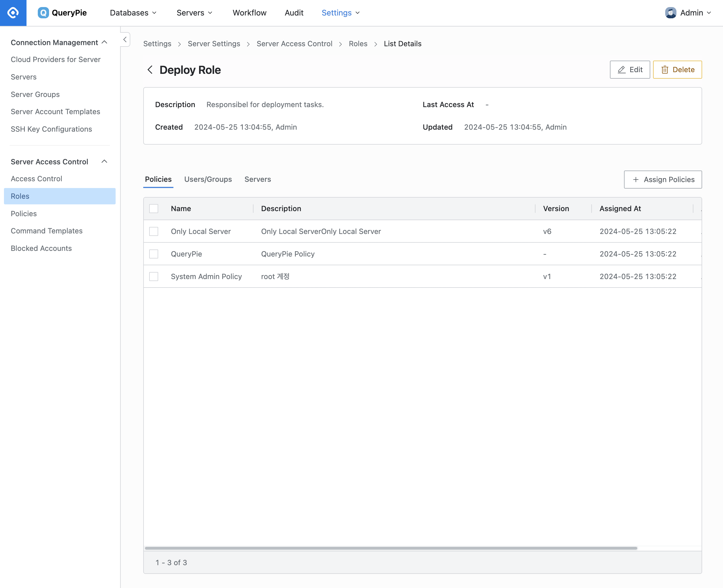Collapse the Connection Management section
Viewport: 723px width, 588px height.
tap(104, 42)
